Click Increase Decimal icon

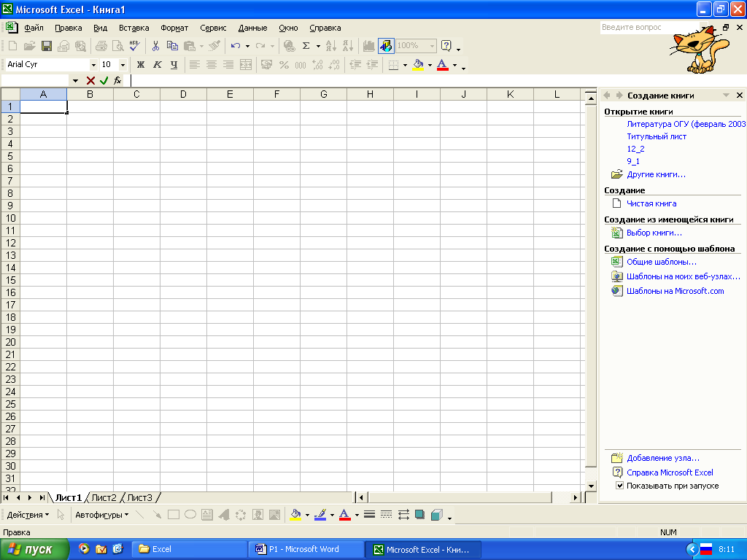[318, 65]
